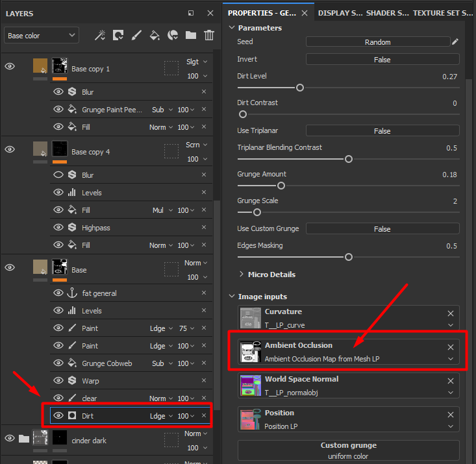This screenshot has height=464, width=476.
Task: Click the seed edit pencil icon
Action: pos(455,42)
